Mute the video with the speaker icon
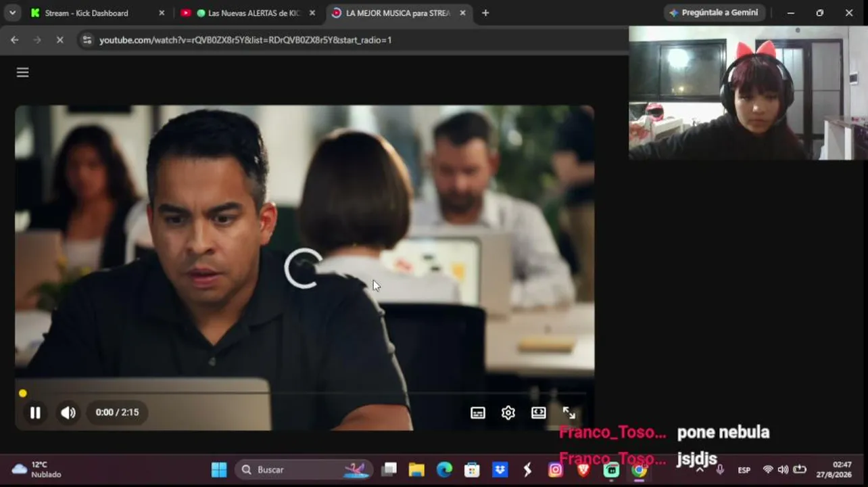868x487 pixels. [68, 413]
